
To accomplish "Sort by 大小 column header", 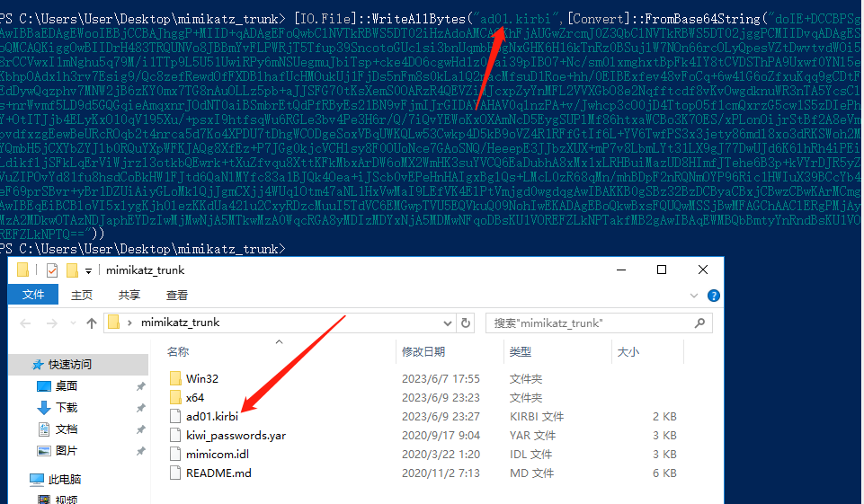I will point(628,352).
